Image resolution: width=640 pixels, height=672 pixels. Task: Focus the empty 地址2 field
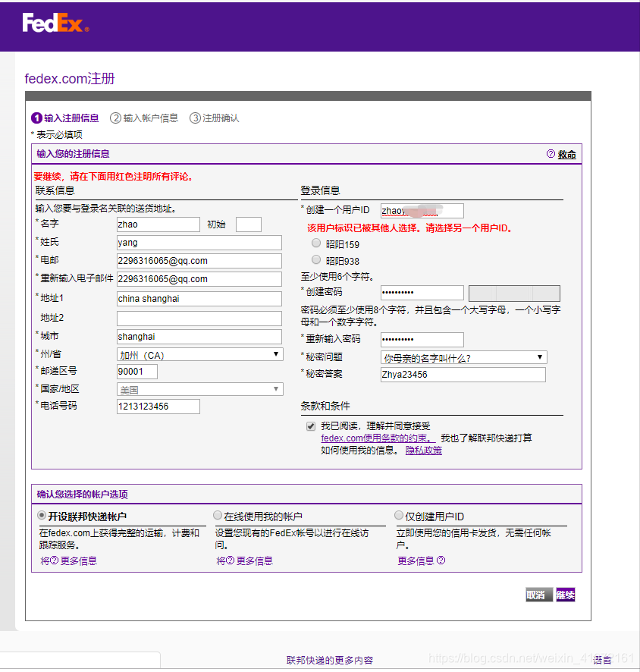click(199, 318)
